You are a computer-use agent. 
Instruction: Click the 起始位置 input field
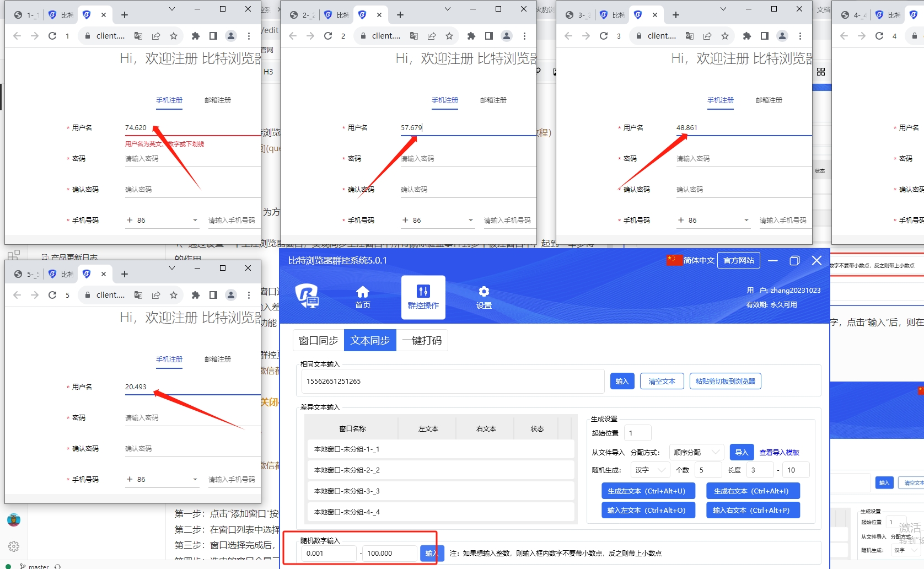coord(638,433)
